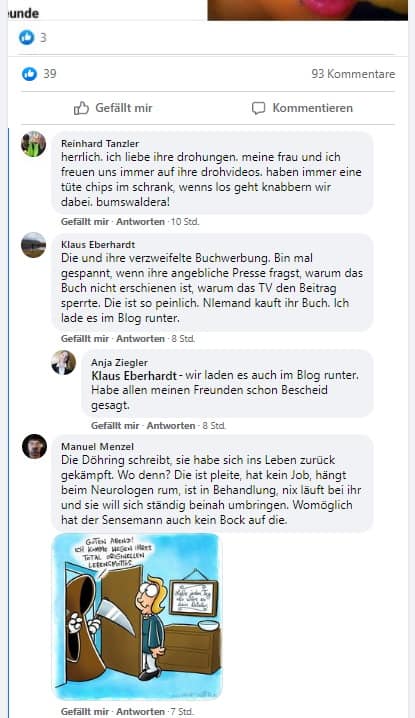Like Manuel Menzel's cartoon comment
The height and width of the screenshot is (718, 415).
pyautogui.click(x=85, y=711)
